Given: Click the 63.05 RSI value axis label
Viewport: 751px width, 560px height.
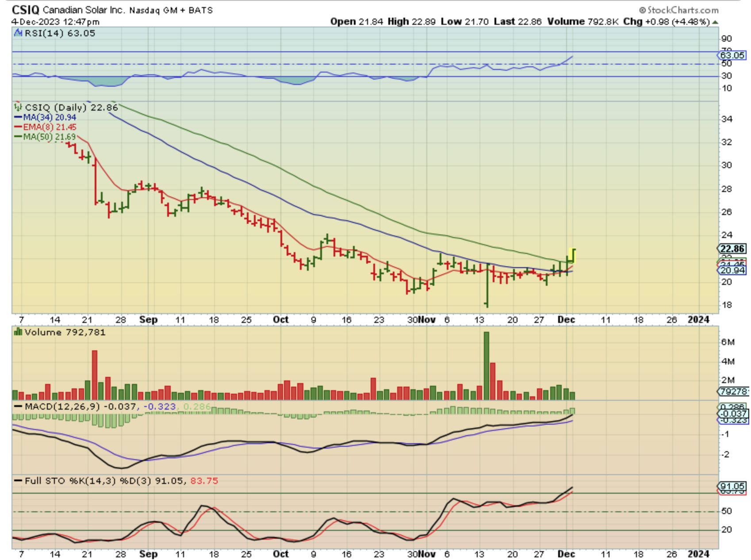Looking at the screenshot, I should 732,55.
